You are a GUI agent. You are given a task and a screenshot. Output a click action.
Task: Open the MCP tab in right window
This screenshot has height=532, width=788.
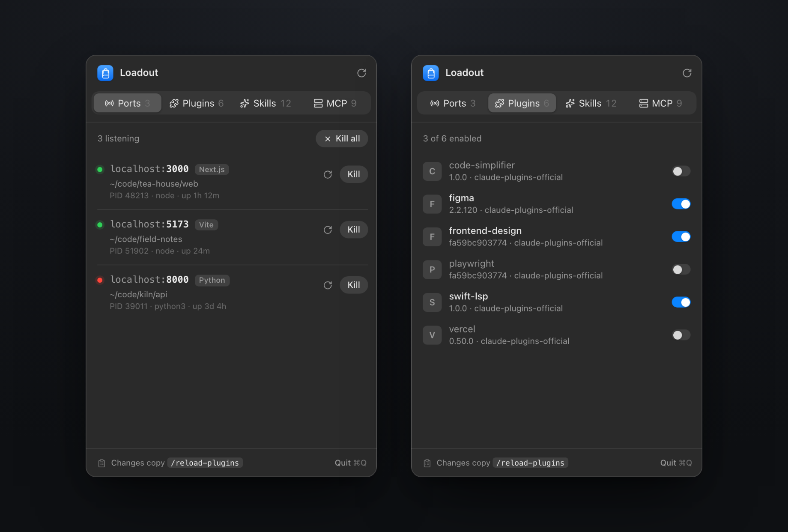click(x=660, y=103)
